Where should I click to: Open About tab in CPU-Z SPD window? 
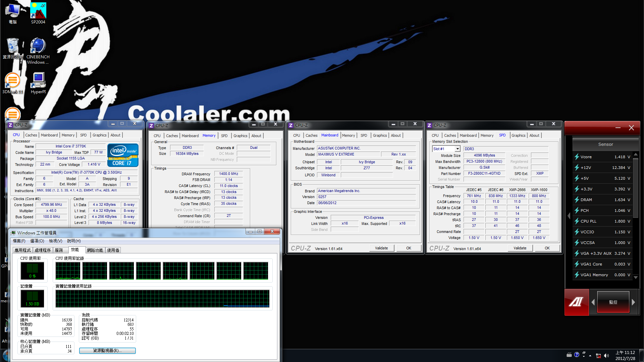pyautogui.click(x=534, y=135)
